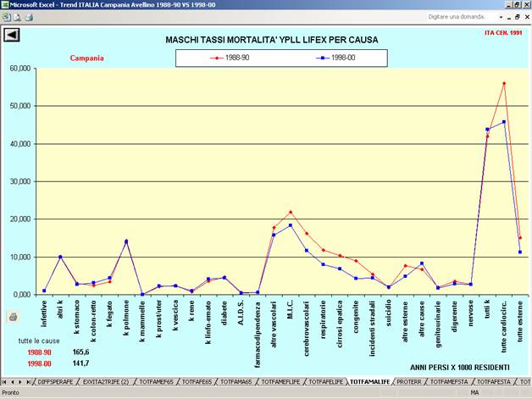Viewport: 532px width, 399px height.
Task: Click the printer icon beside the chart axis
Action: (13, 317)
